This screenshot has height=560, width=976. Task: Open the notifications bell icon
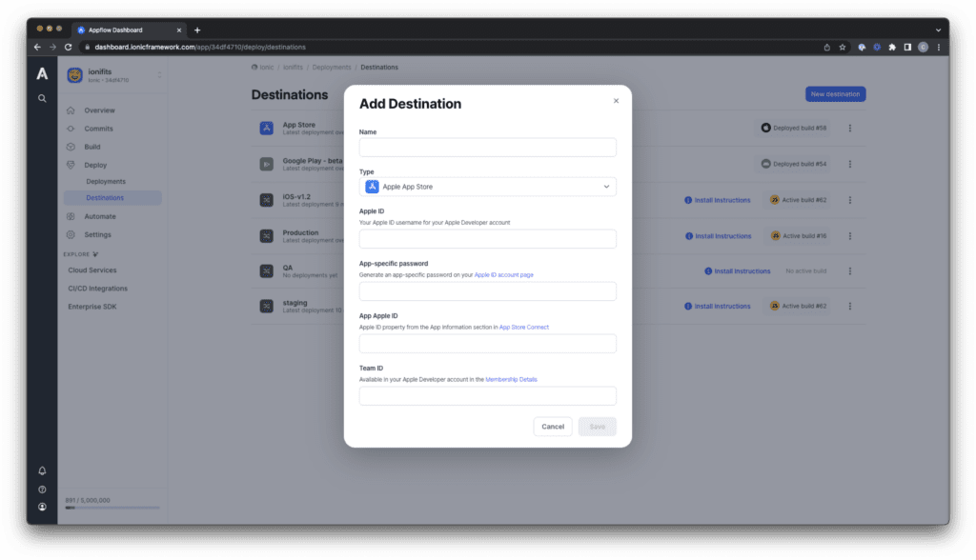click(x=42, y=471)
